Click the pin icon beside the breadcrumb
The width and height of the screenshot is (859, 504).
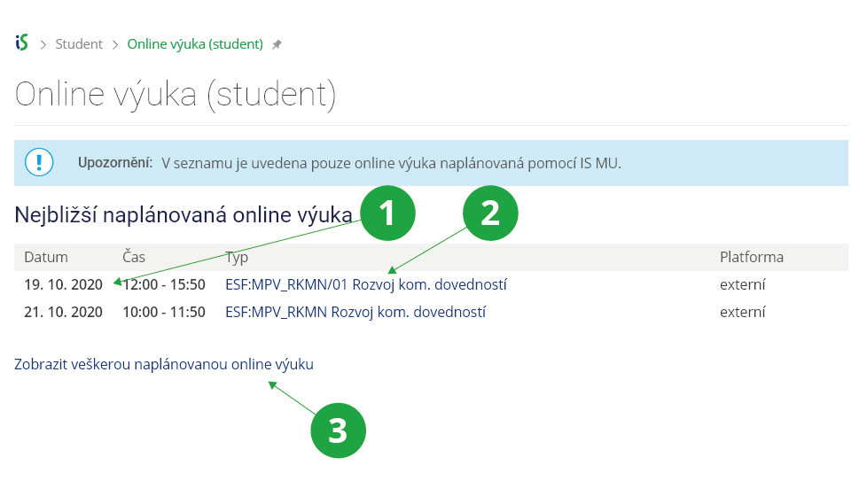point(277,44)
